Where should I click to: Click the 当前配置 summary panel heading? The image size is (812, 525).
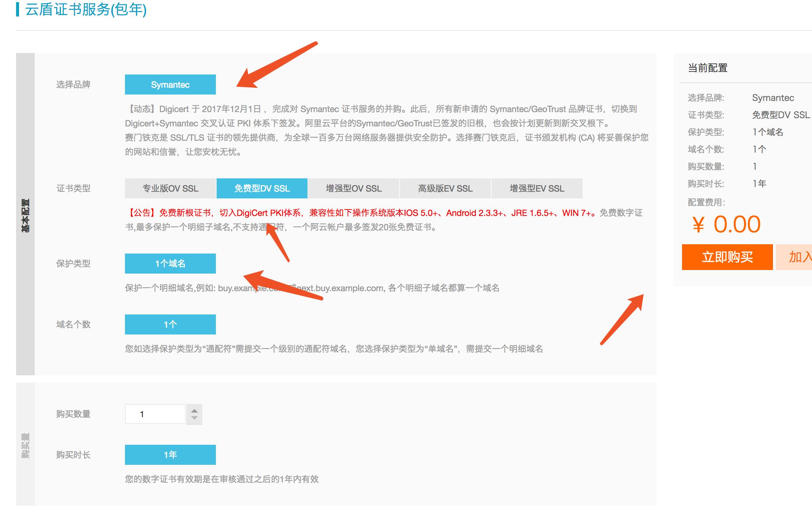click(707, 68)
